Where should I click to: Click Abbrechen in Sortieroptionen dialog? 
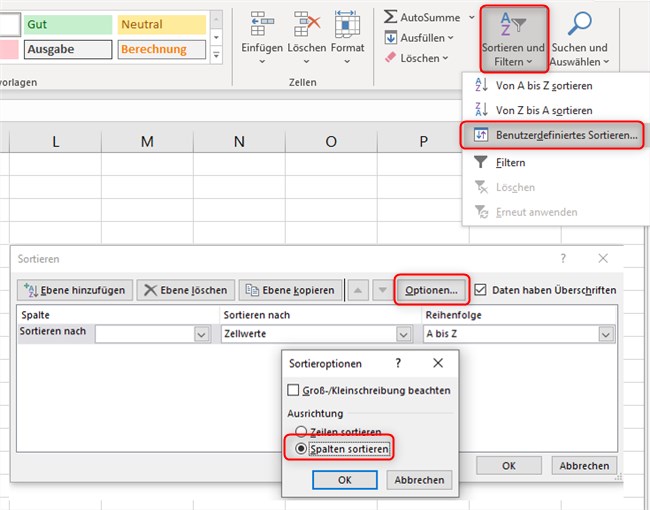point(419,480)
